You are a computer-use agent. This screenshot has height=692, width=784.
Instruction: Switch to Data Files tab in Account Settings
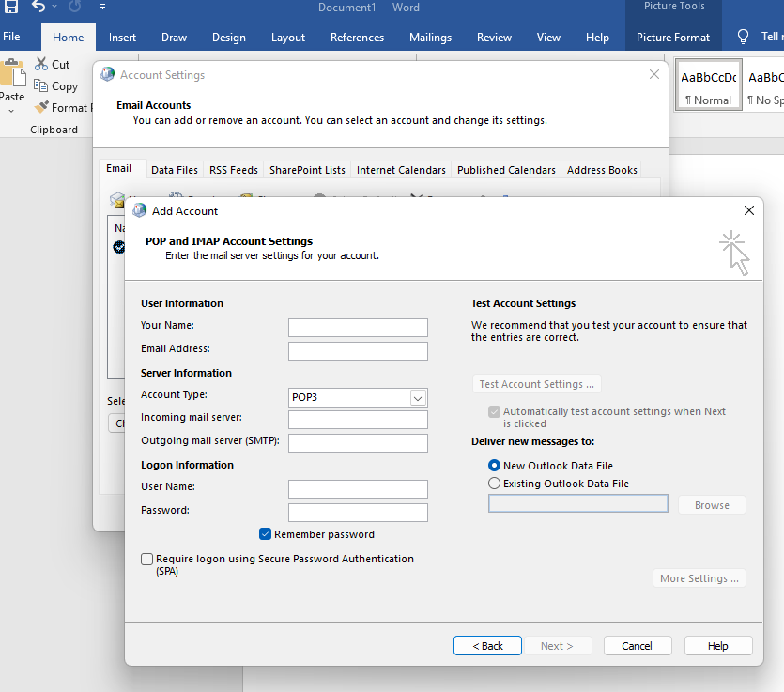tap(175, 170)
